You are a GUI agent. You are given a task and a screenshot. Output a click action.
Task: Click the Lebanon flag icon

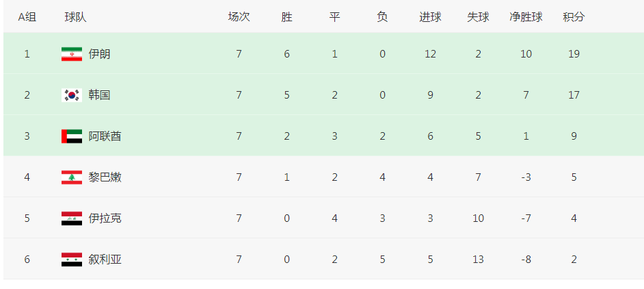[71, 177]
